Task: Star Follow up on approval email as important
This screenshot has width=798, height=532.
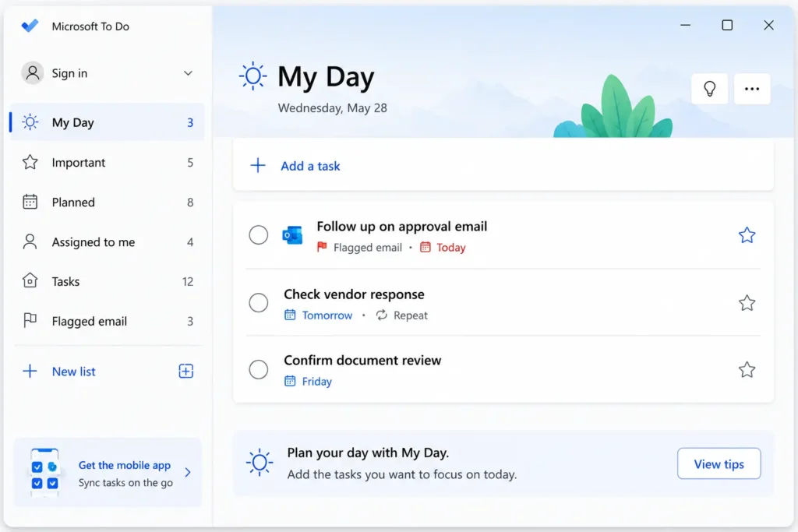Action: click(747, 235)
